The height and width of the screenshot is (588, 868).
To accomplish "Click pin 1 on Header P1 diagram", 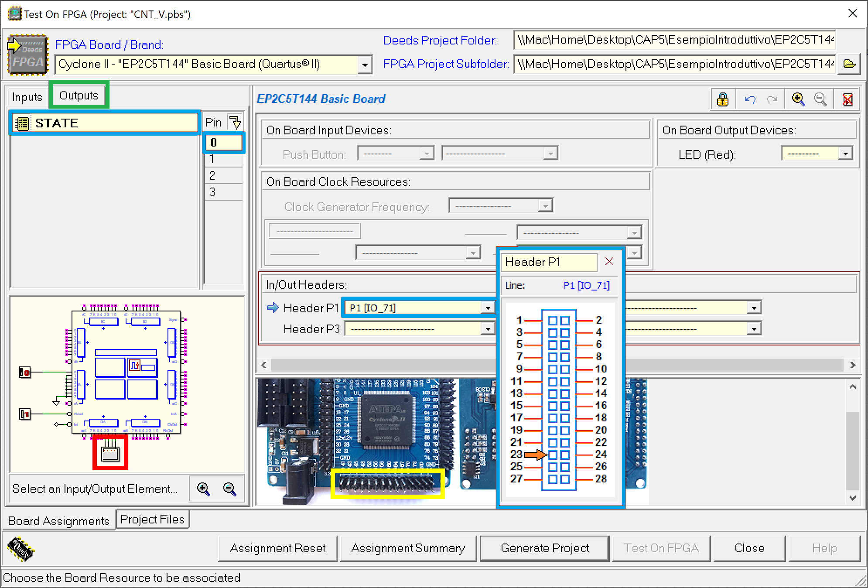I will (x=553, y=321).
